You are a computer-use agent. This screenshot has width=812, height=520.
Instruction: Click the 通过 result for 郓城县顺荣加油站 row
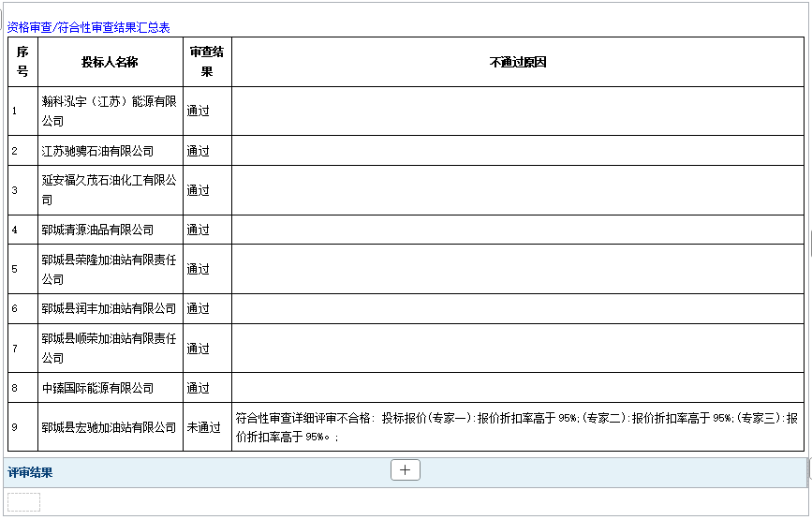point(198,348)
